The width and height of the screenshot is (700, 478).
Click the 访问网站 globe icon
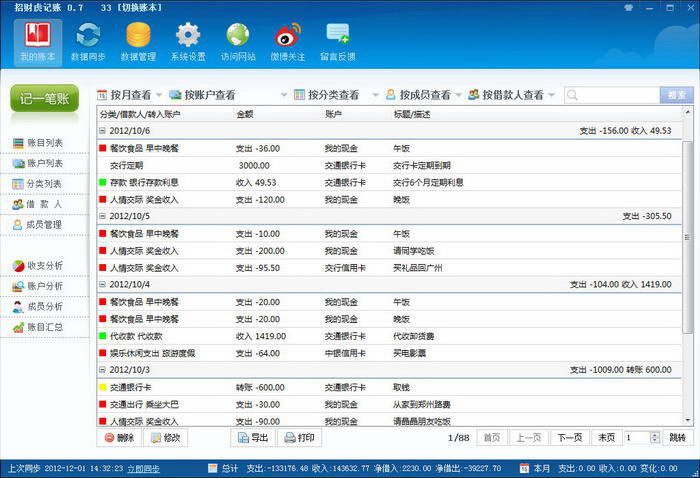tap(238, 42)
